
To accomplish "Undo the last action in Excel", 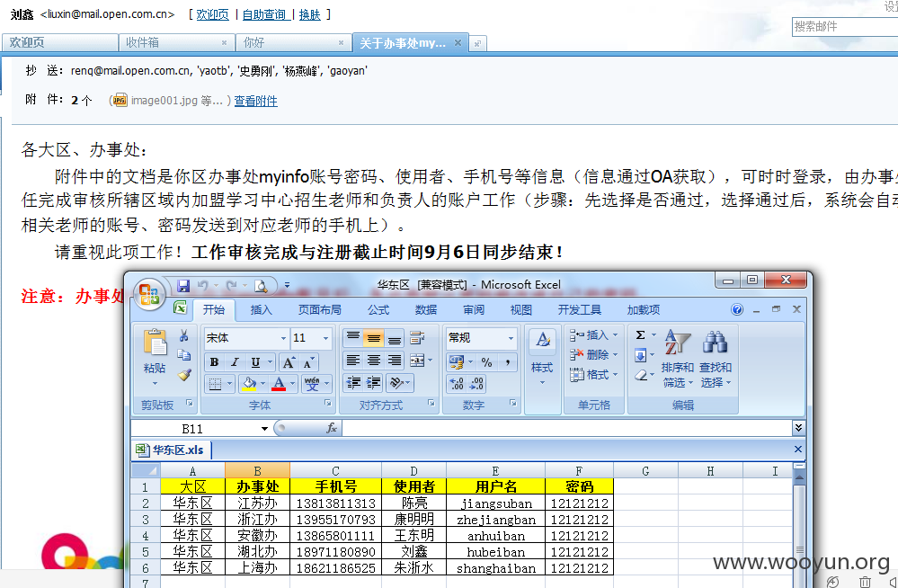I will [203, 285].
